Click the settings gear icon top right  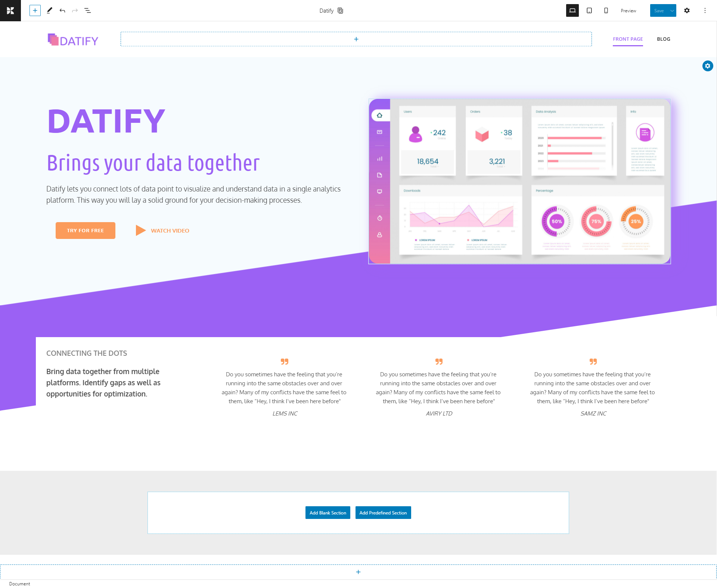(687, 10)
